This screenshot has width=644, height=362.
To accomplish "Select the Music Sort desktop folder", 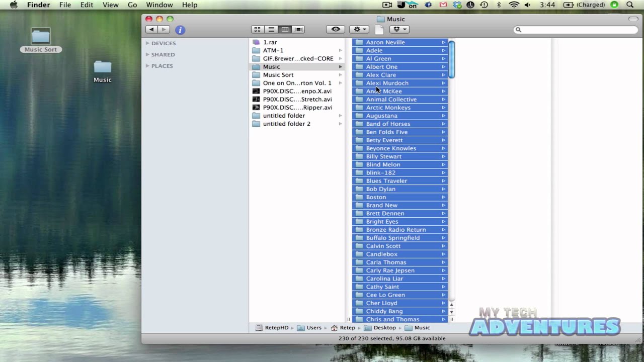I will click(x=41, y=40).
